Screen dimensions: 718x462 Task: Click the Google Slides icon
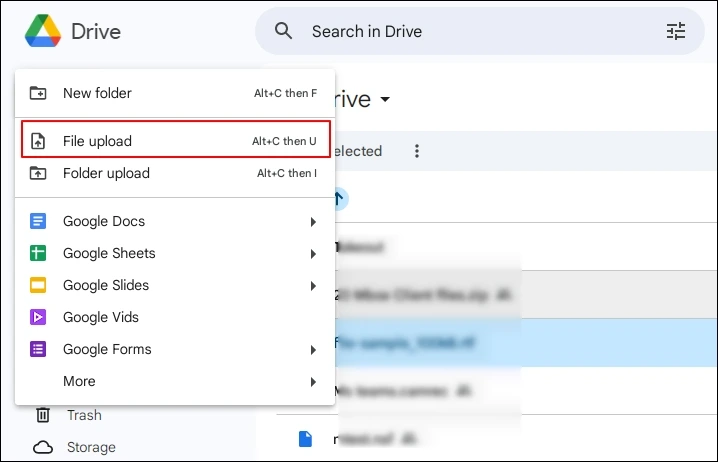pyautogui.click(x=38, y=285)
